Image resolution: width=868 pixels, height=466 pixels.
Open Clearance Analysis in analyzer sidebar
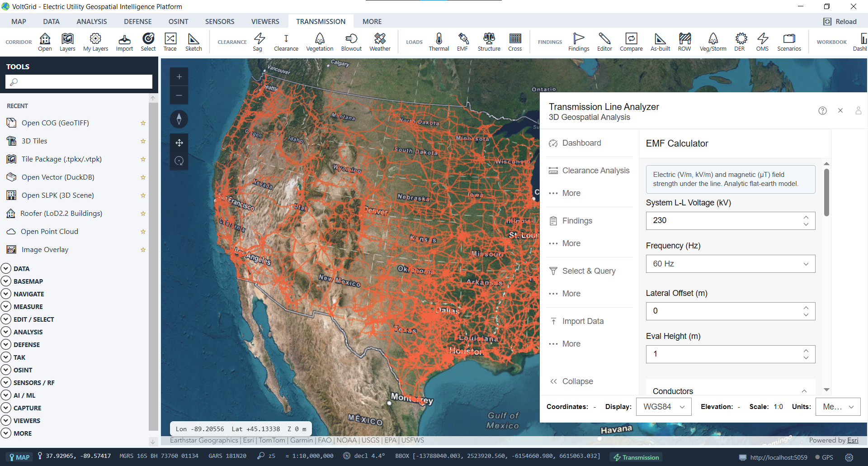coord(589,171)
